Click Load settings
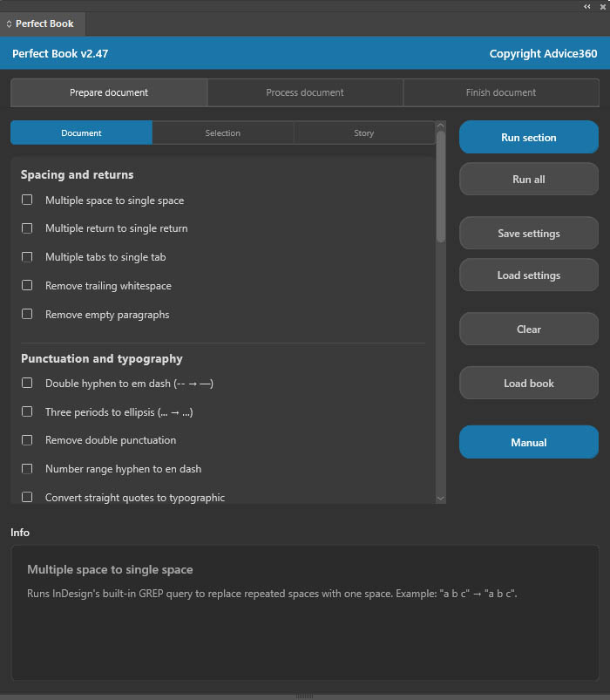This screenshot has width=610, height=700. point(529,275)
